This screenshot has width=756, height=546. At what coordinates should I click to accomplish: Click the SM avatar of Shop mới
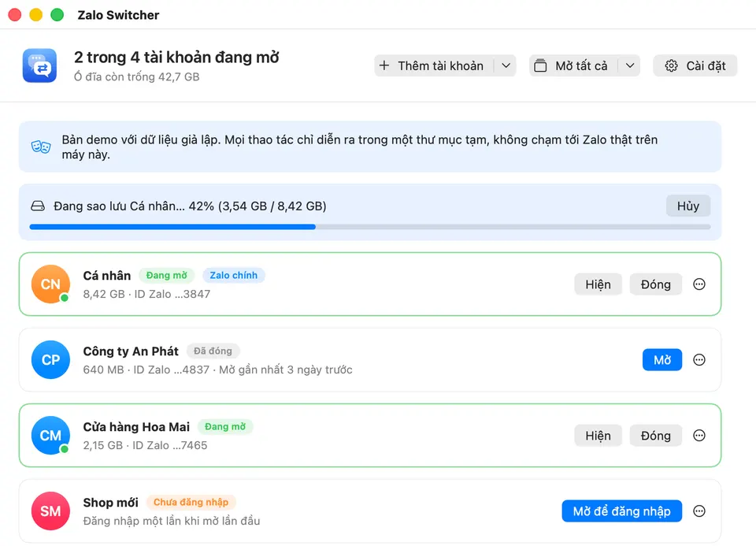point(50,511)
